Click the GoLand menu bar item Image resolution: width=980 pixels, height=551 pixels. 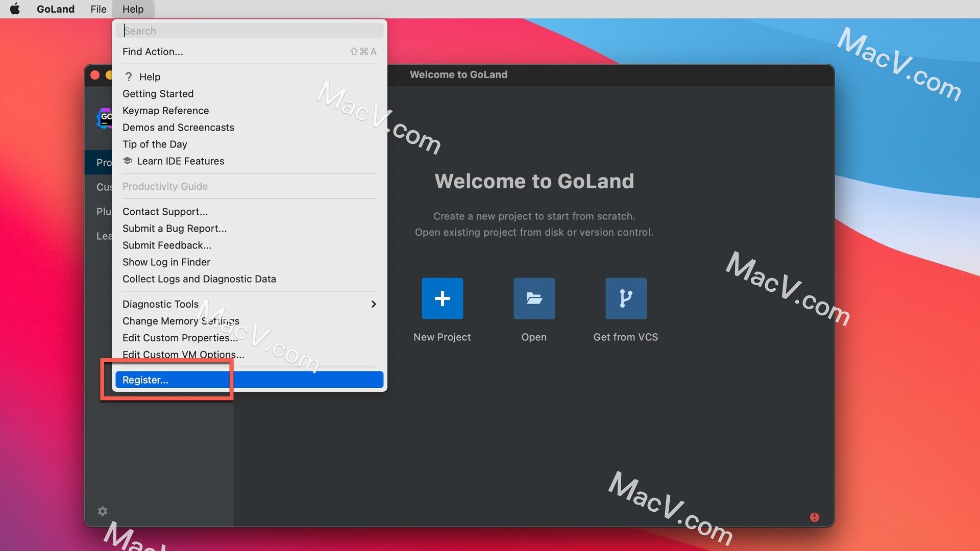click(55, 9)
